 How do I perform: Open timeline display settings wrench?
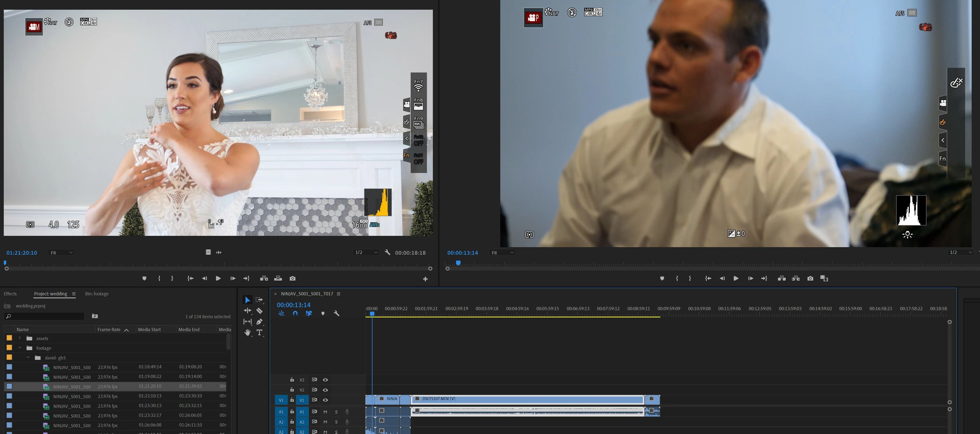click(336, 314)
